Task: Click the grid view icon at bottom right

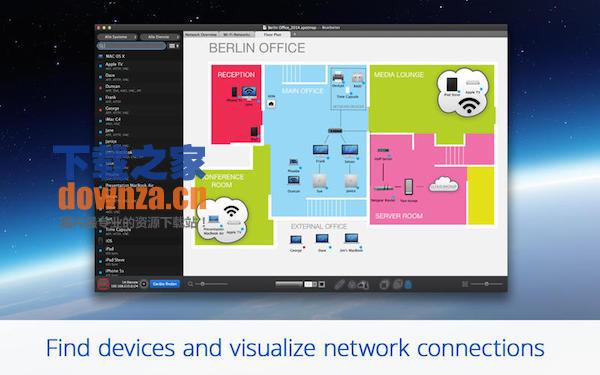Action: [x=465, y=284]
